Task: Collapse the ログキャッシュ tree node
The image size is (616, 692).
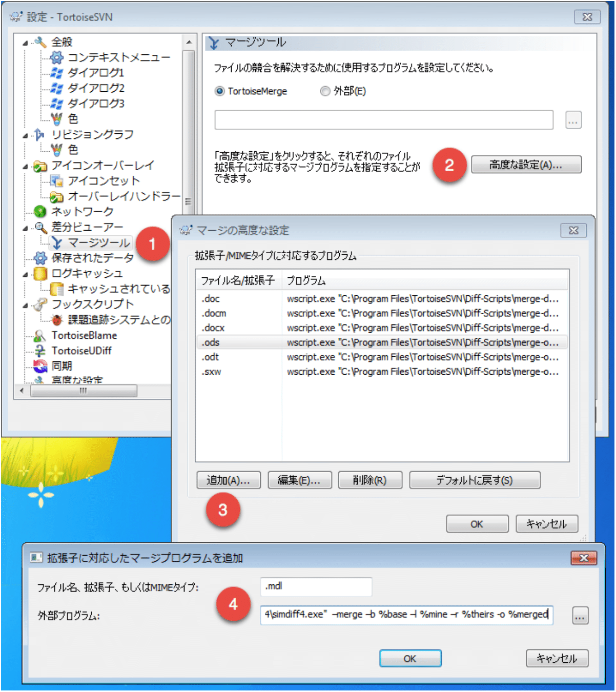Action: coord(25,274)
